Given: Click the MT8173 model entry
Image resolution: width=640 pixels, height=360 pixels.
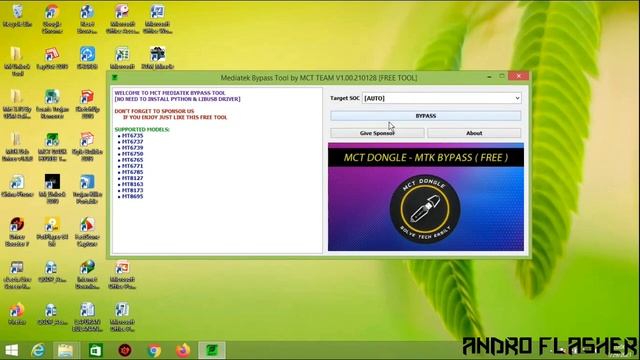Looking at the screenshot, I should pos(132,191).
